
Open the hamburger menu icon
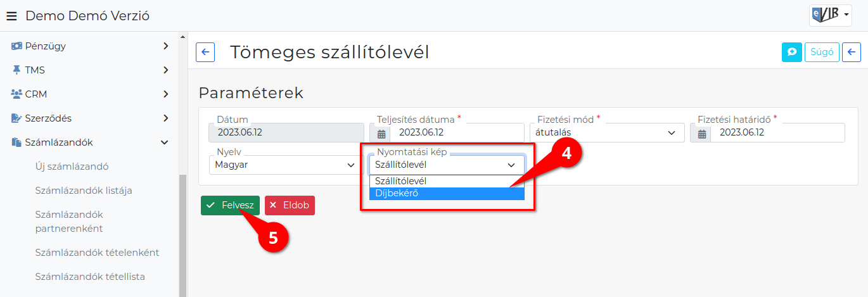coord(11,16)
